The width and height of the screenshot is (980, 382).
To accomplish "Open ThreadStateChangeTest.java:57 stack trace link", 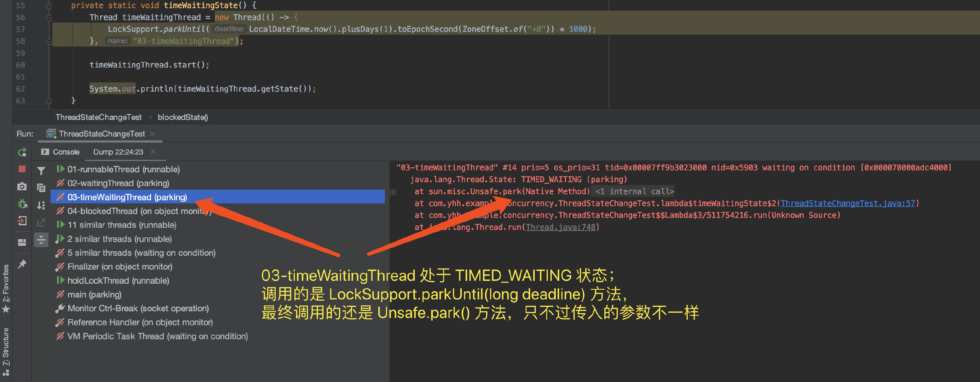I will click(x=848, y=203).
